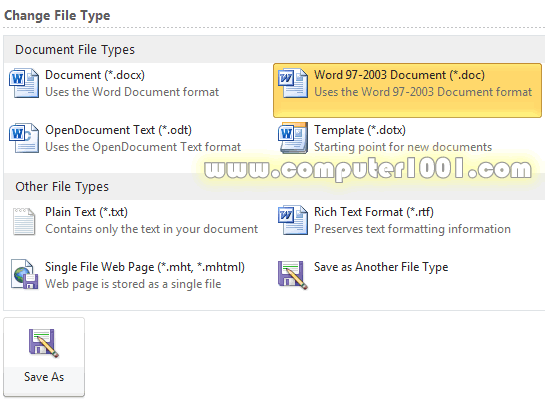545x402 pixels.
Task: Select Word 97-2003 Document (*.doc) title
Action: 399,75
